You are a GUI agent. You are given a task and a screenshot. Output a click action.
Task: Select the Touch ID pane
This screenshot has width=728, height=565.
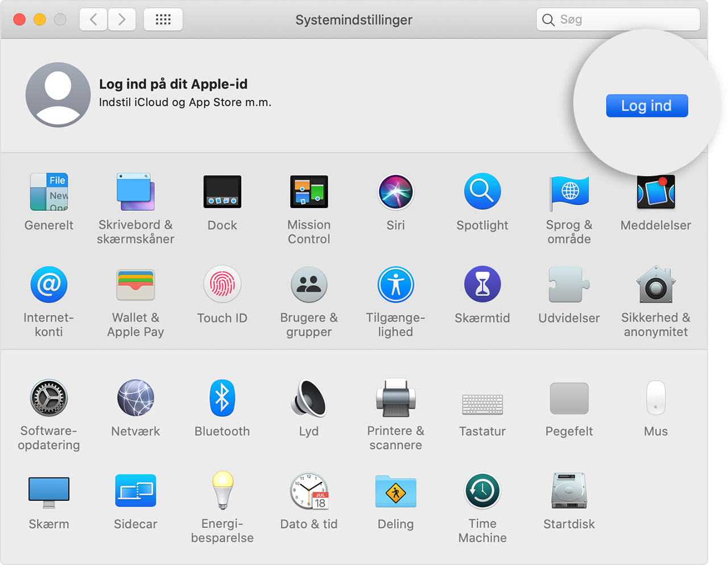click(x=222, y=284)
